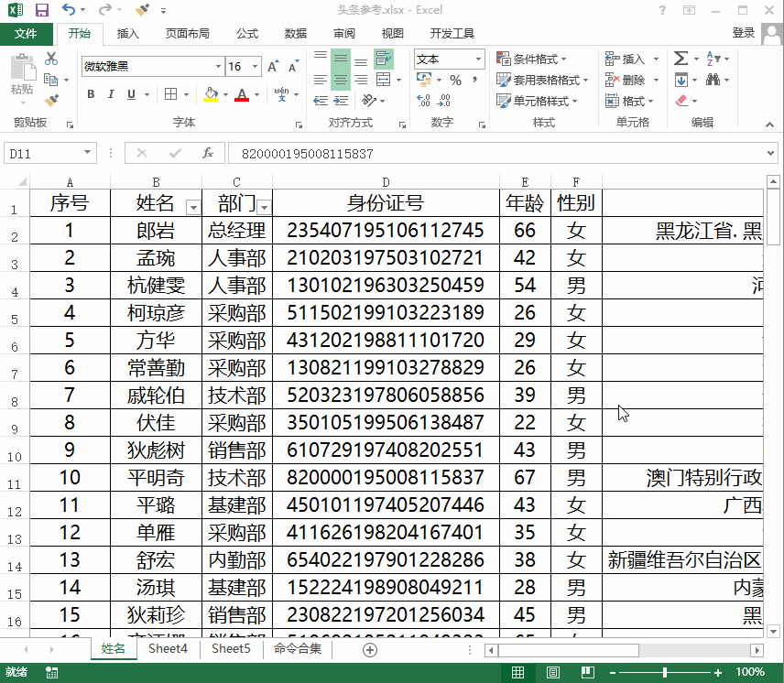Toggle italic formatting
This screenshot has height=683, width=784.
(x=111, y=94)
